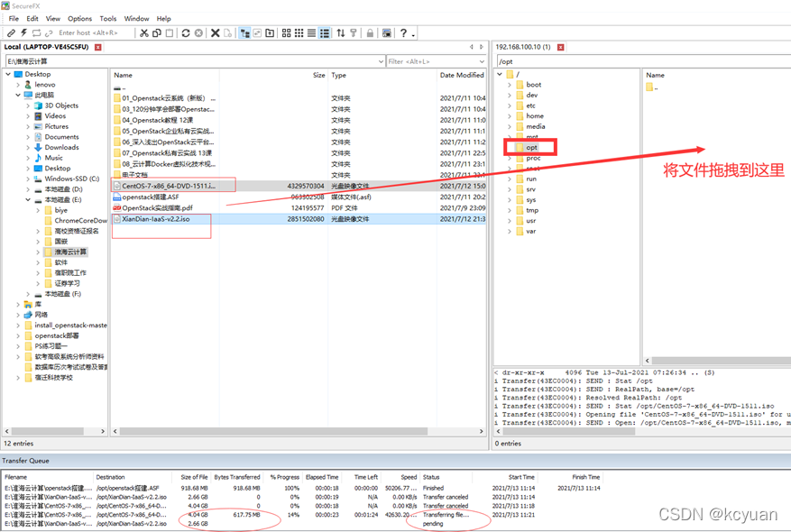Expand the remote boot folder
The image size is (791, 532).
(x=510, y=85)
